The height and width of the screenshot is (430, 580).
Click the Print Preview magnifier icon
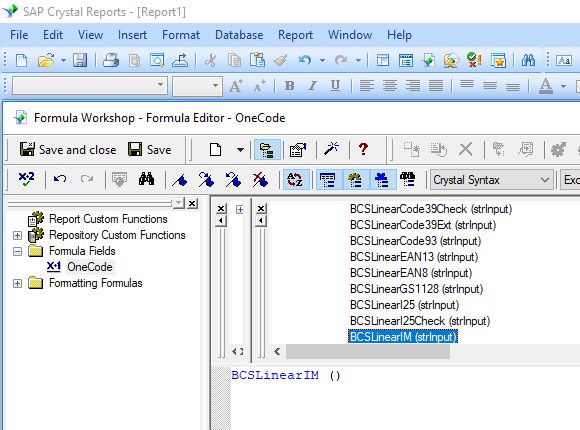tap(157, 60)
